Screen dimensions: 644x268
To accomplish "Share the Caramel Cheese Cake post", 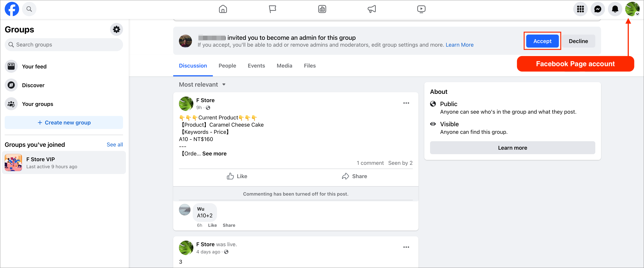I will (354, 177).
